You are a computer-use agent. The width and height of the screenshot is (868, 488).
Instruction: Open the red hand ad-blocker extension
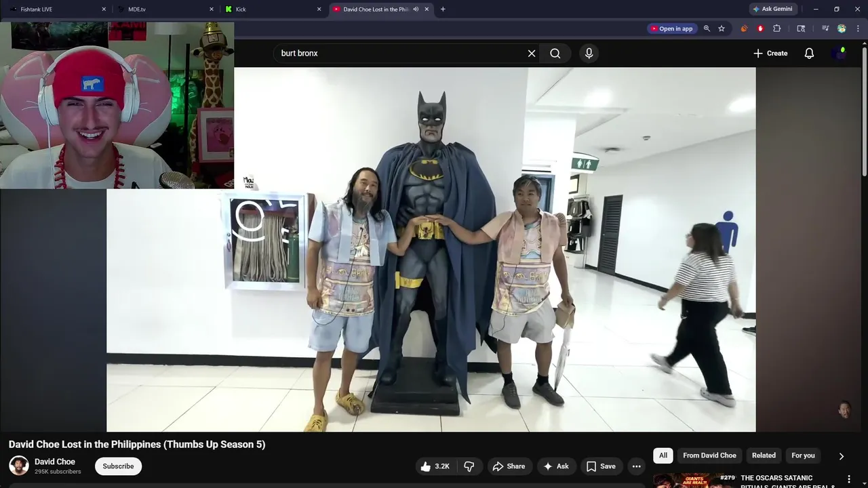click(760, 28)
